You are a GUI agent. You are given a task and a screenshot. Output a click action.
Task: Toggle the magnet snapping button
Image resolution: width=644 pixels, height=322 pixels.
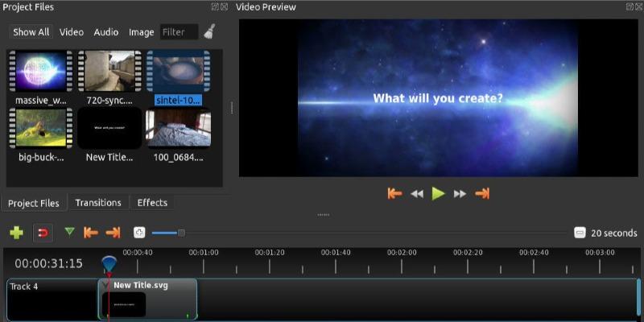[x=43, y=233]
